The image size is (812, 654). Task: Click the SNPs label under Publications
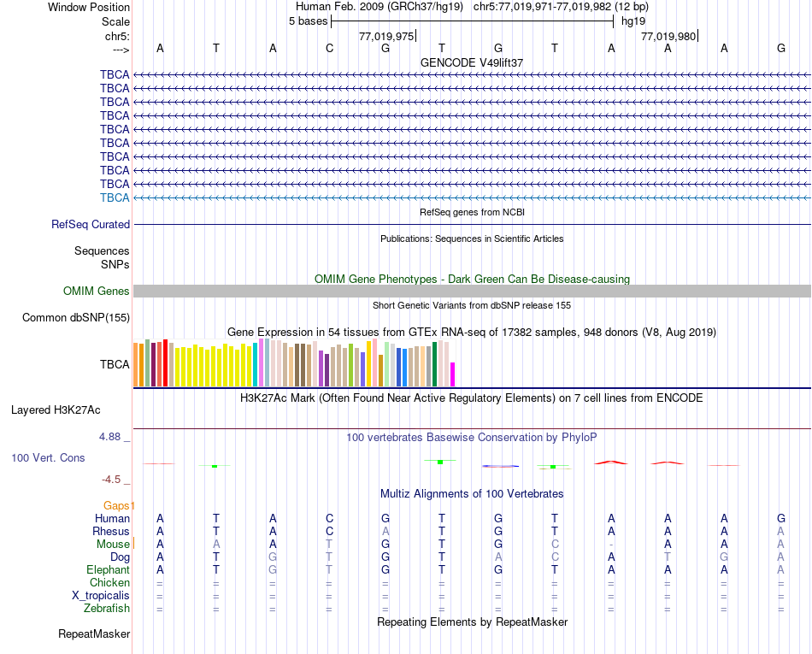tap(115, 265)
